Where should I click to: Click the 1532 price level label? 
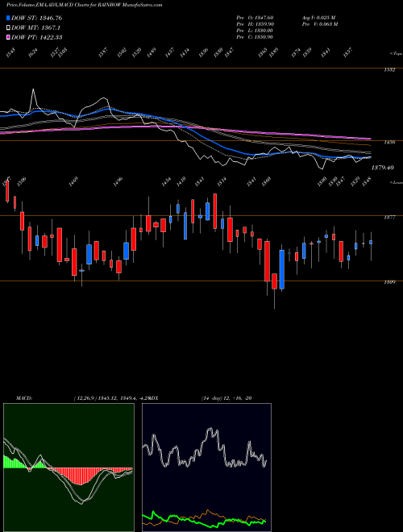tap(390, 70)
